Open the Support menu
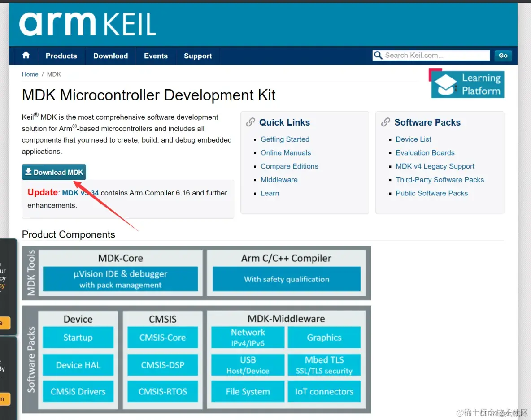The width and height of the screenshot is (531, 420). 198,56
